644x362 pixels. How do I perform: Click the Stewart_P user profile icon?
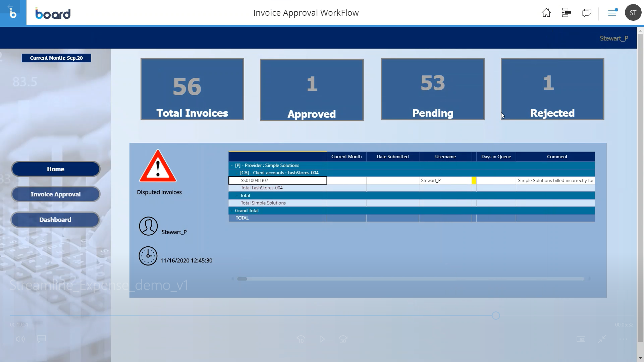pyautogui.click(x=148, y=226)
